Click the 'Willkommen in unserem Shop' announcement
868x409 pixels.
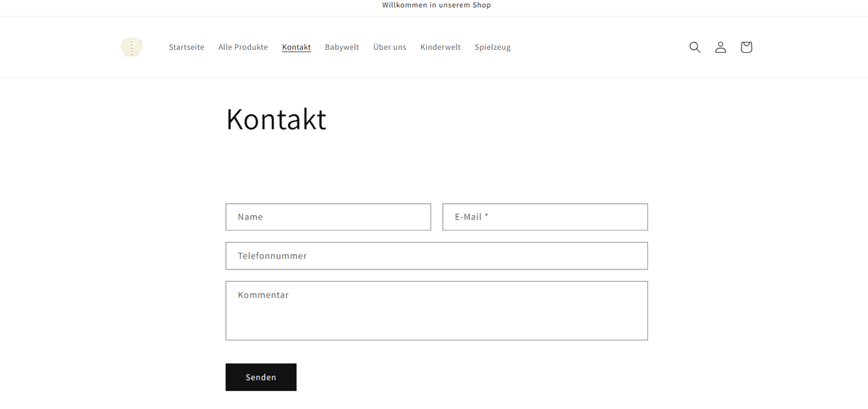[437, 5]
